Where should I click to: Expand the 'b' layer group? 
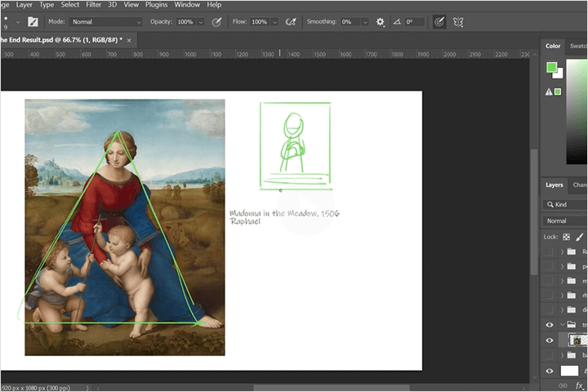tap(562, 355)
